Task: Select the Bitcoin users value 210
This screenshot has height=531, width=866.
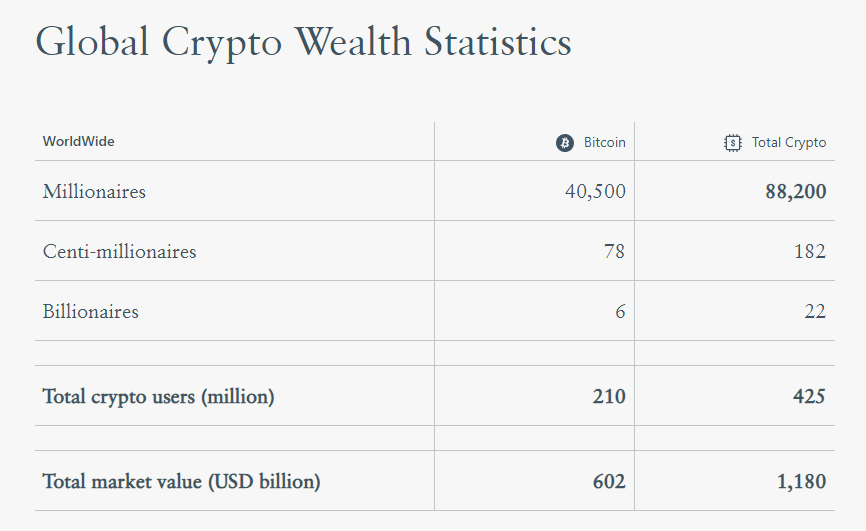Action: pos(609,397)
